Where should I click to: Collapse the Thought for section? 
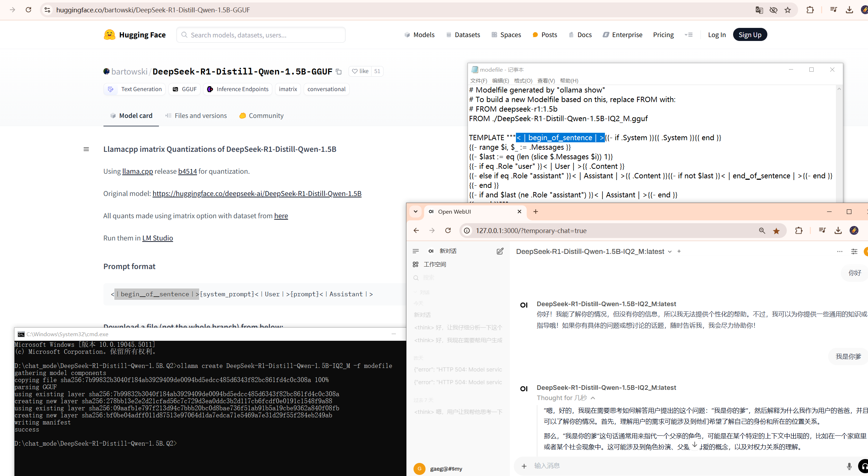click(x=593, y=398)
